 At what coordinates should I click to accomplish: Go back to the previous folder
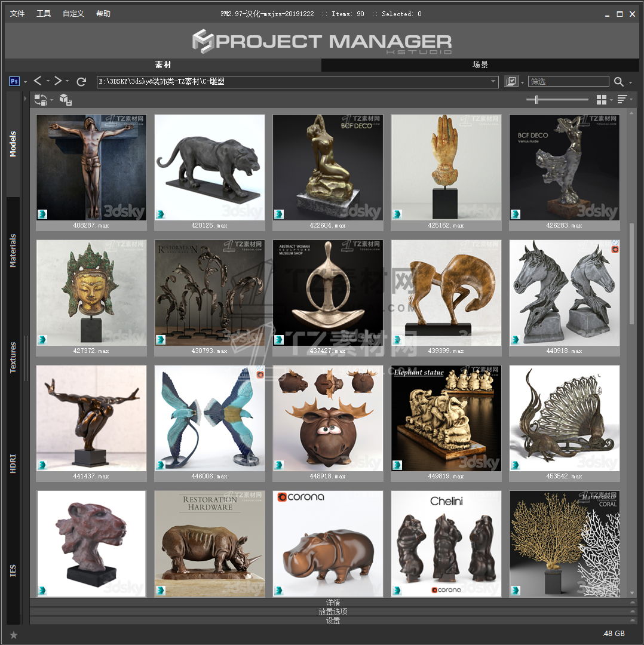[x=38, y=81]
